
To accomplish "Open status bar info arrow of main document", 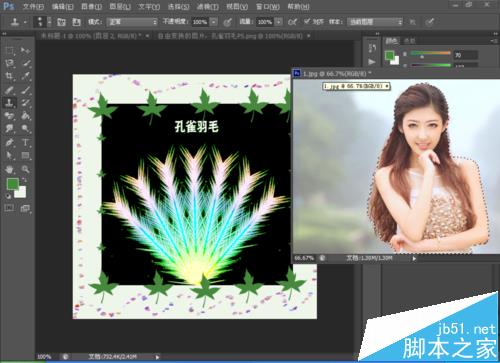I will coord(157,357).
